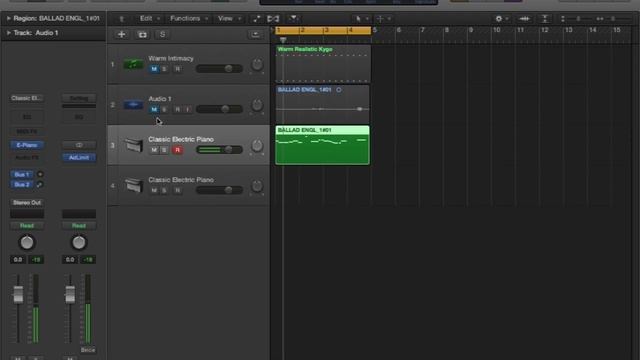This screenshot has height=360, width=640.
Task: Click the Warm Intimacy track icon
Action: pyautogui.click(x=133, y=64)
